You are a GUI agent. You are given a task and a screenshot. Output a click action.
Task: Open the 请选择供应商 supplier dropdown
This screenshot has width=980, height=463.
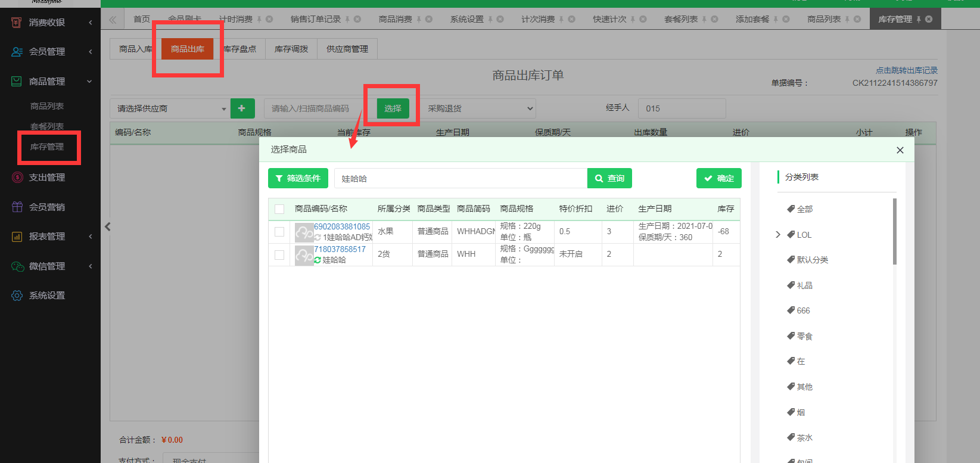point(170,108)
